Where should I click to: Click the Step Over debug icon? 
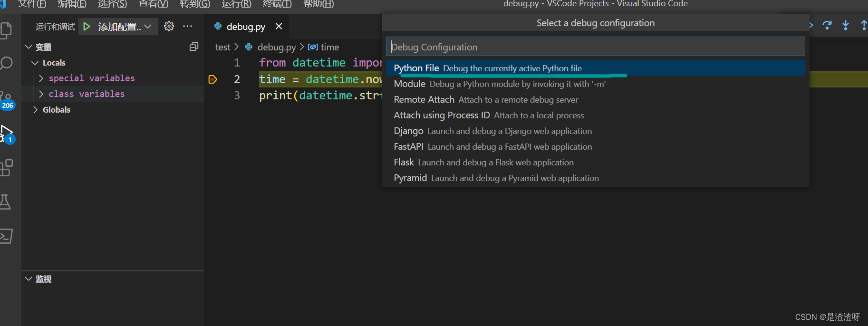(827, 25)
